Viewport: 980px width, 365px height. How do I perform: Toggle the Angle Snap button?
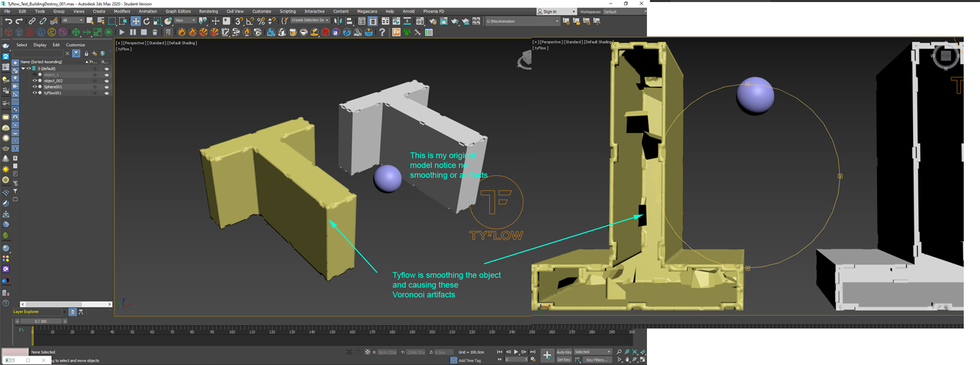[x=250, y=21]
